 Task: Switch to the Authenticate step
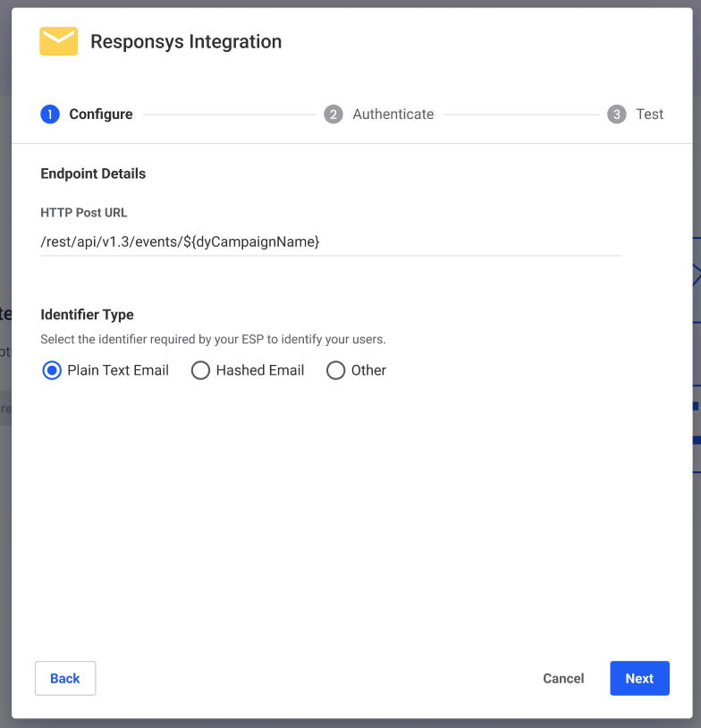[x=393, y=114]
